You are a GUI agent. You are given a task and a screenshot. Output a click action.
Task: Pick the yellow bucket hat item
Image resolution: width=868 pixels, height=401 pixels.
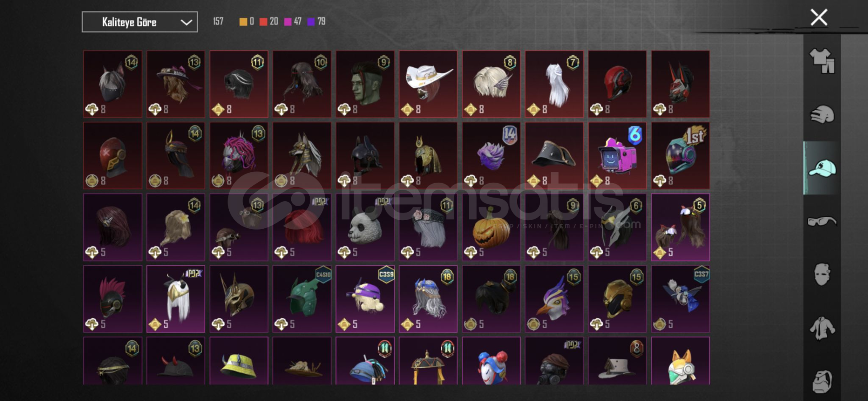[x=239, y=361]
